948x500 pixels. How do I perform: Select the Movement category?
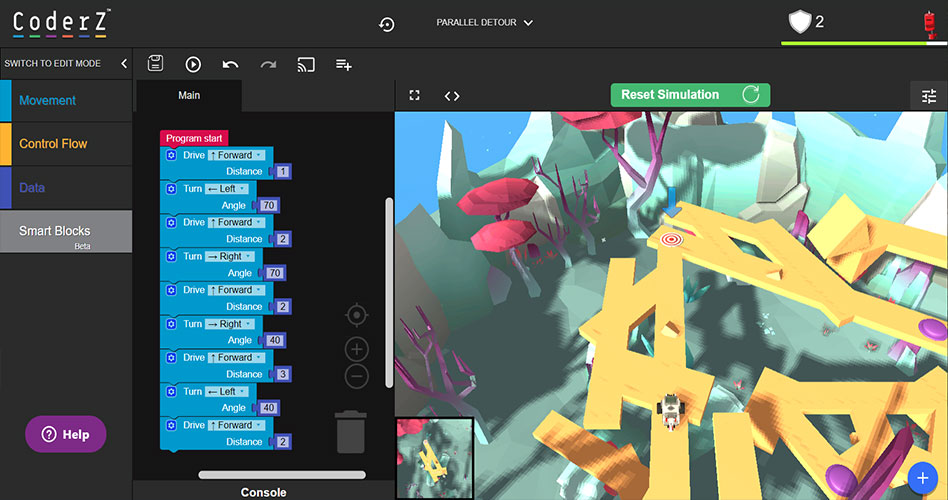[x=66, y=100]
